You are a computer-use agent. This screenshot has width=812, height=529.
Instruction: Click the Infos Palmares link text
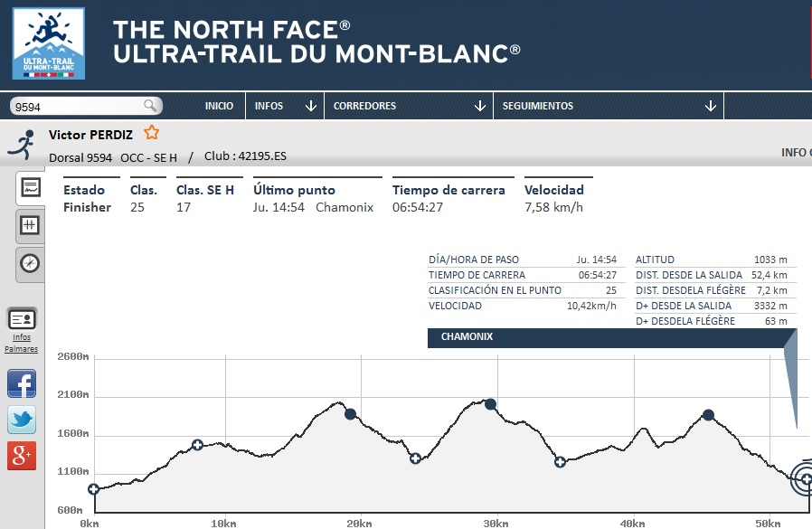click(22, 343)
